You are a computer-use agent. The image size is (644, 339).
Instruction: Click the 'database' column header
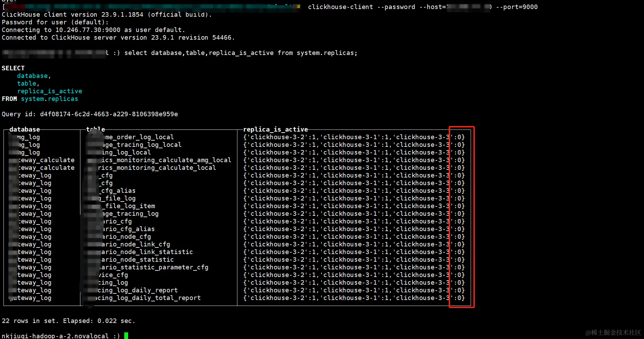coord(25,129)
